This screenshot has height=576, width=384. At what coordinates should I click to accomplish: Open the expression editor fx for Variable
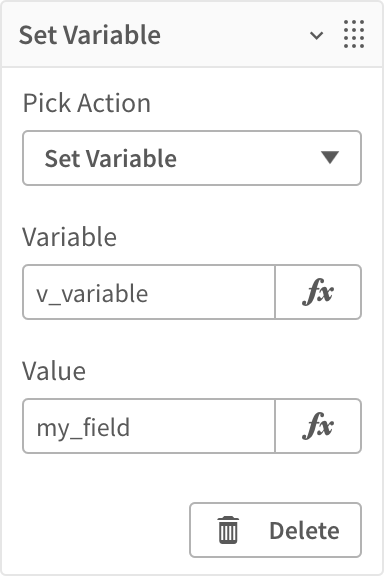(x=318, y=292)
